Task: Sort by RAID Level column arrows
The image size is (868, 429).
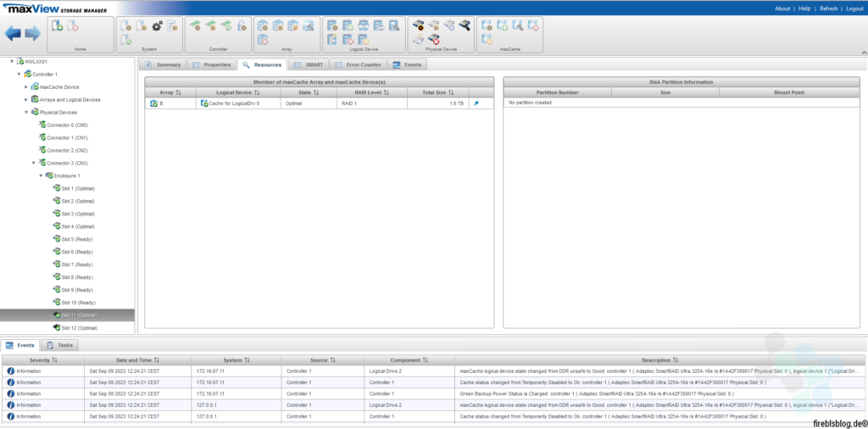Action: [387, 92]
